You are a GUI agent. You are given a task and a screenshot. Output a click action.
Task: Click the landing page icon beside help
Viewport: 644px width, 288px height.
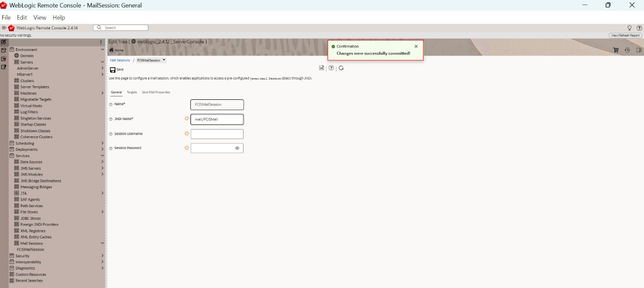tap(322, 68)
